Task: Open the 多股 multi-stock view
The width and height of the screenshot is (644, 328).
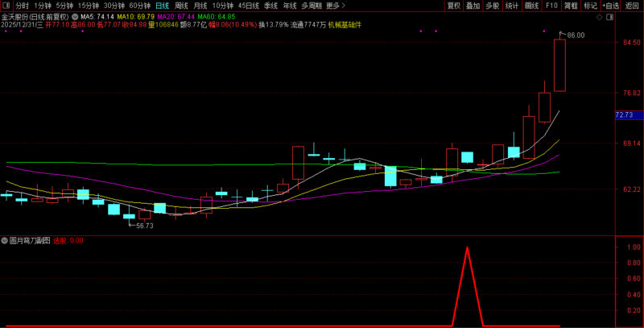Action: (x=493, y=5)
